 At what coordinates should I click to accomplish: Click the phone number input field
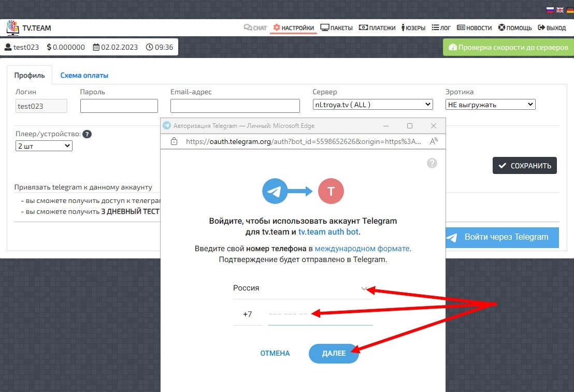pyautogui.click(x=320, y=314)
